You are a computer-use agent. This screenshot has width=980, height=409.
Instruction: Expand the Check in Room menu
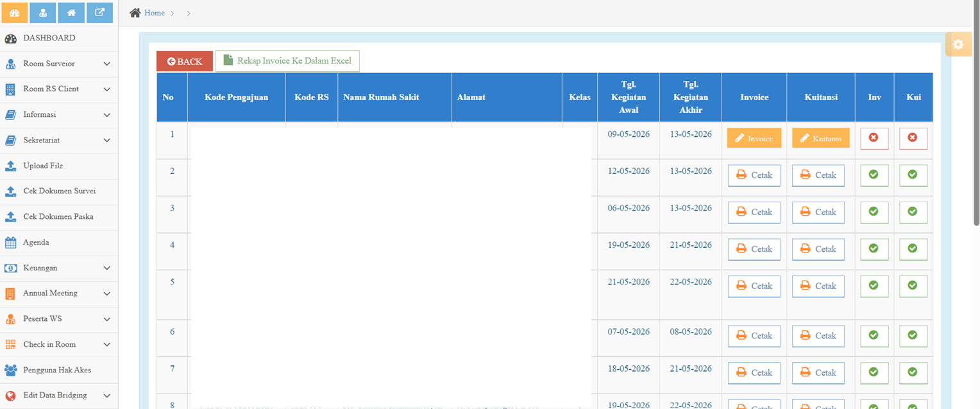pos(59,345)
